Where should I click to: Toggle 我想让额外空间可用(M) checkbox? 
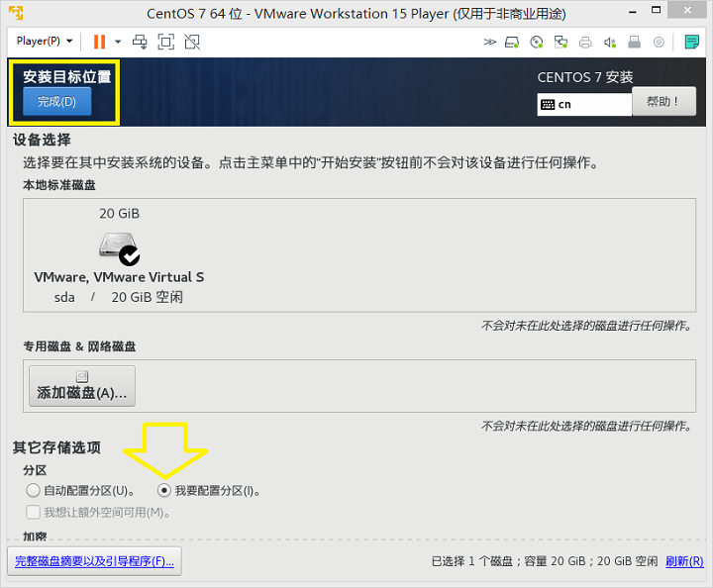tap(33, 512)
